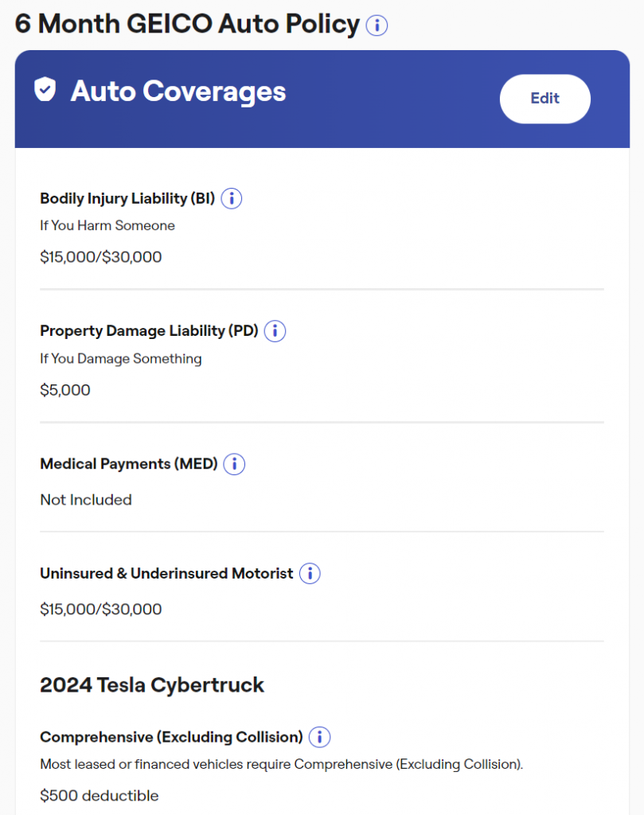Click the 2024 Tesla Cybertruck vehicle heading
The width and height of the screenshot is (644, 815).
tap(152, 684)
